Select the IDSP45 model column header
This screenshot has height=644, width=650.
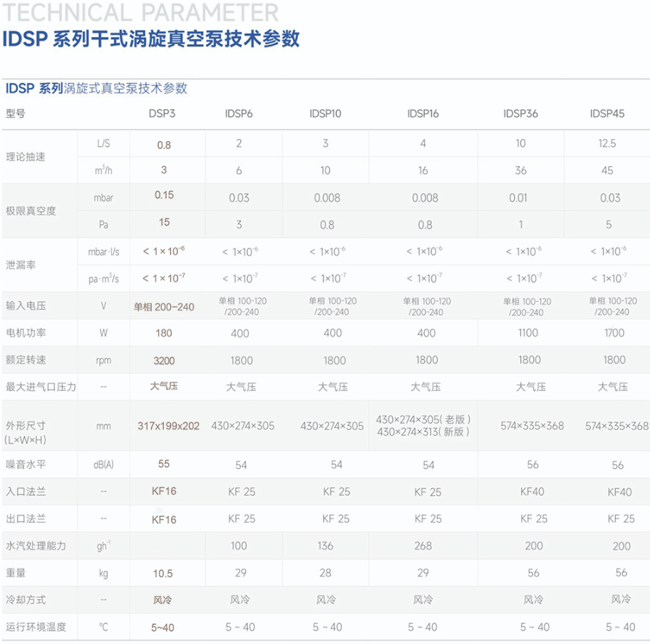(x=607, y=113)
